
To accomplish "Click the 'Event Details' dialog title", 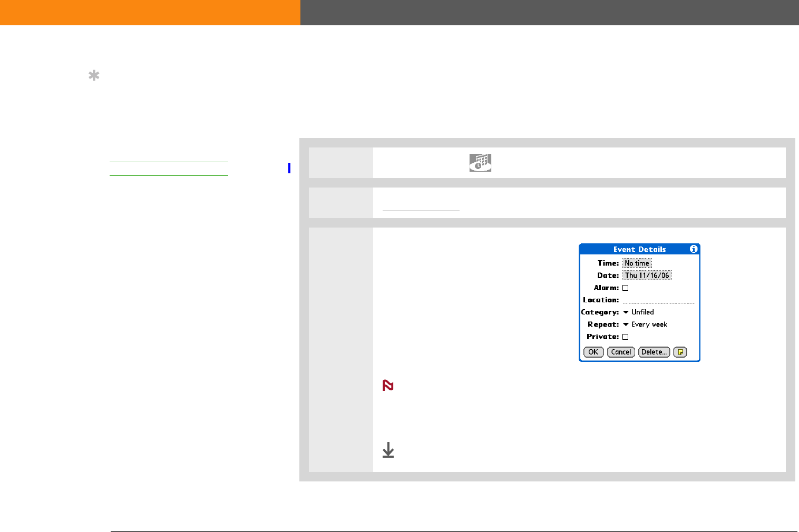I will (640, 249).
